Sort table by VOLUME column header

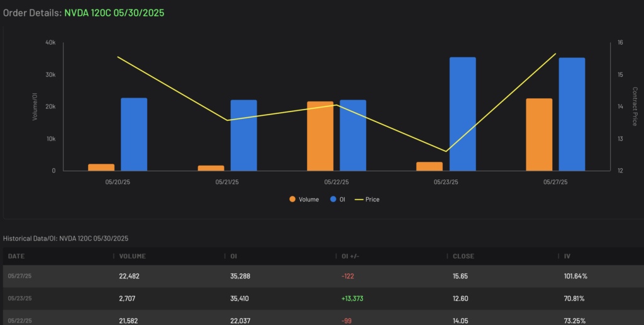[x=132, y=256]
